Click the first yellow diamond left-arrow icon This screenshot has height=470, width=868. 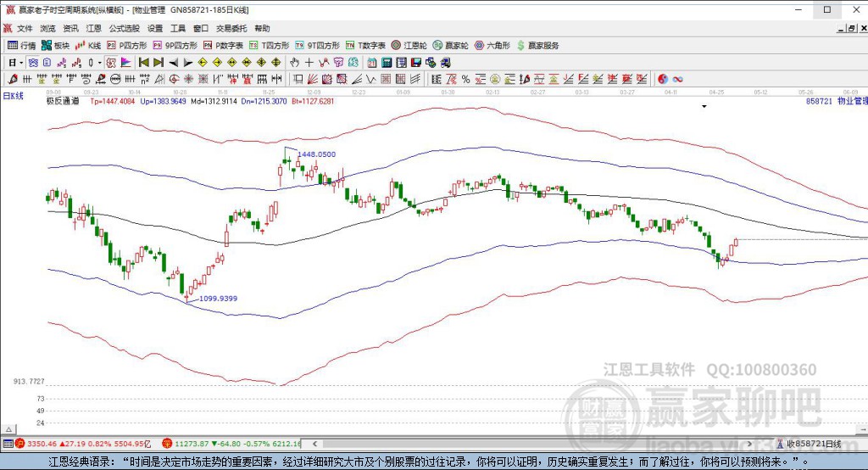(x=203, y=63)
